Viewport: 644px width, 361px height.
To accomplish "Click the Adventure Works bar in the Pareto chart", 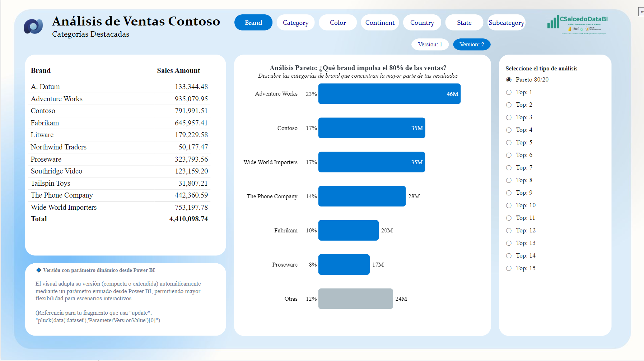I will coord(389,93).
